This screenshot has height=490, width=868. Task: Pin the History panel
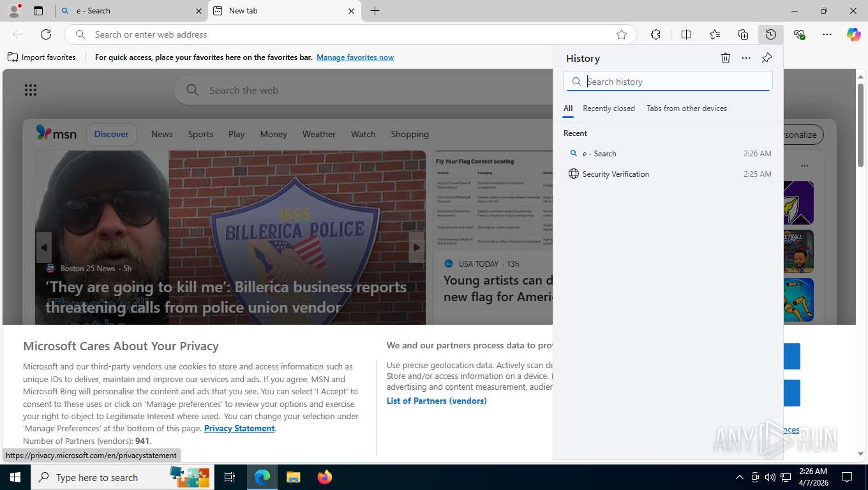(x=767, y=58)
